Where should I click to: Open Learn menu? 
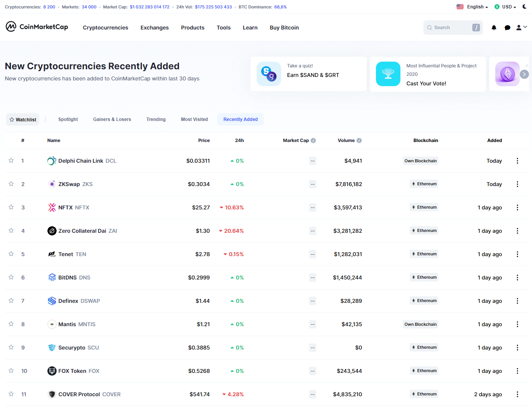[250, 28]
